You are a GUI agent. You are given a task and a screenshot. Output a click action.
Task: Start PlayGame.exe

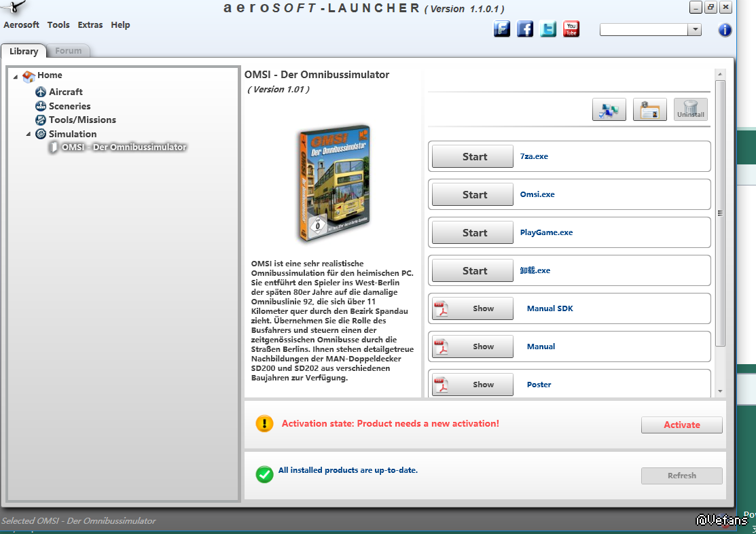coord(473,232)
